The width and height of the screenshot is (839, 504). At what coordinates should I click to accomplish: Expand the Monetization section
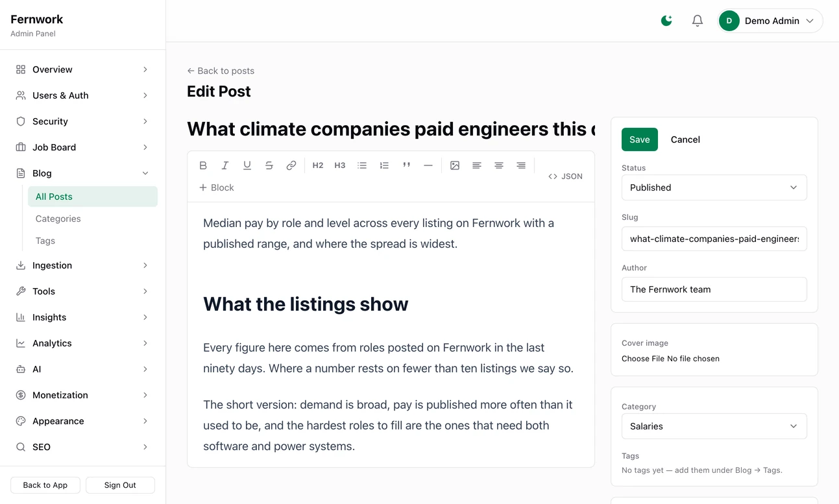pyautogui.click(x=83, y=395)
